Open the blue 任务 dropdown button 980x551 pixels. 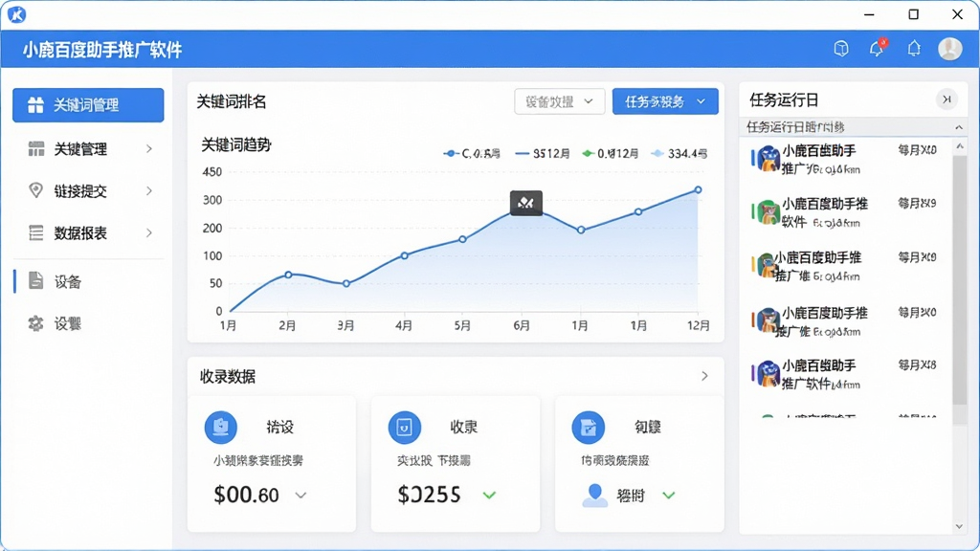point(665,101)
